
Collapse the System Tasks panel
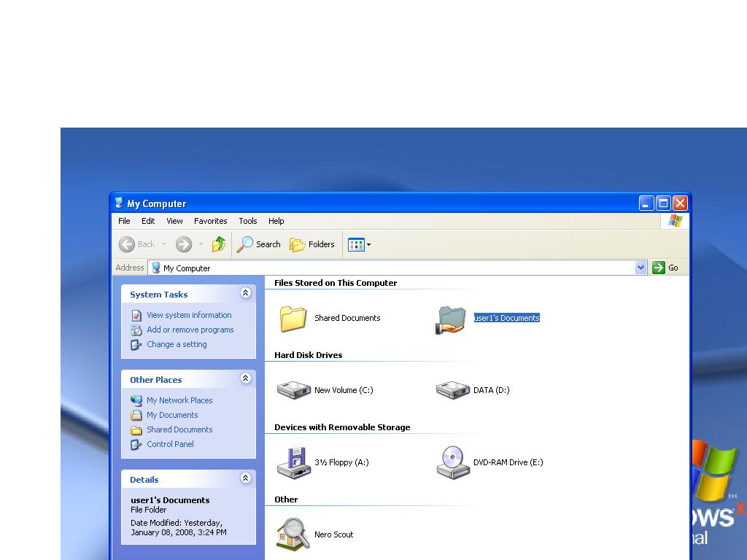tap(245, 293)
